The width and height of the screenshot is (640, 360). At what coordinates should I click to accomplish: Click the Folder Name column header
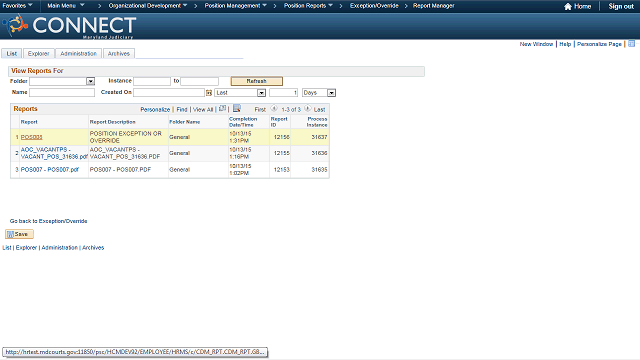(x=184, y=122)
